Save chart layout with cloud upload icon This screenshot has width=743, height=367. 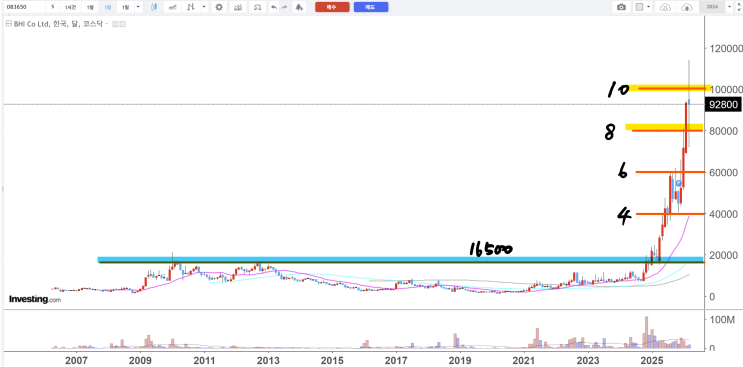(687, 7)
